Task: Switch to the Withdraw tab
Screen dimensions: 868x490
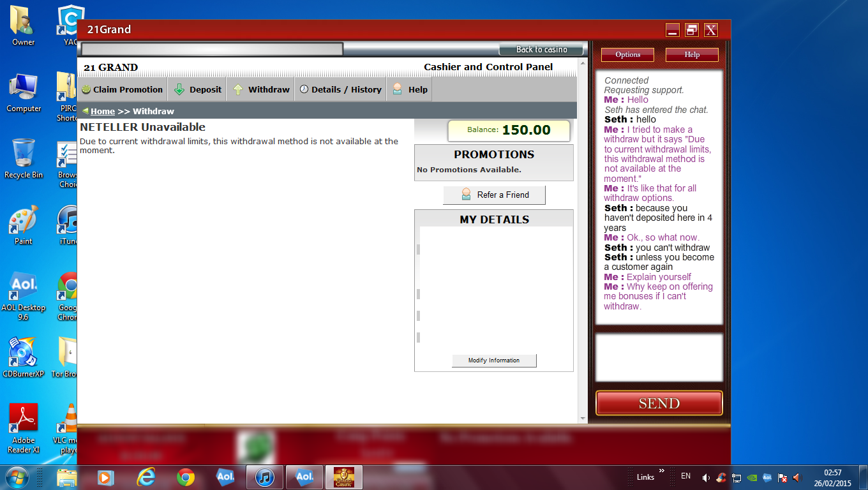Action: point(260,89)
